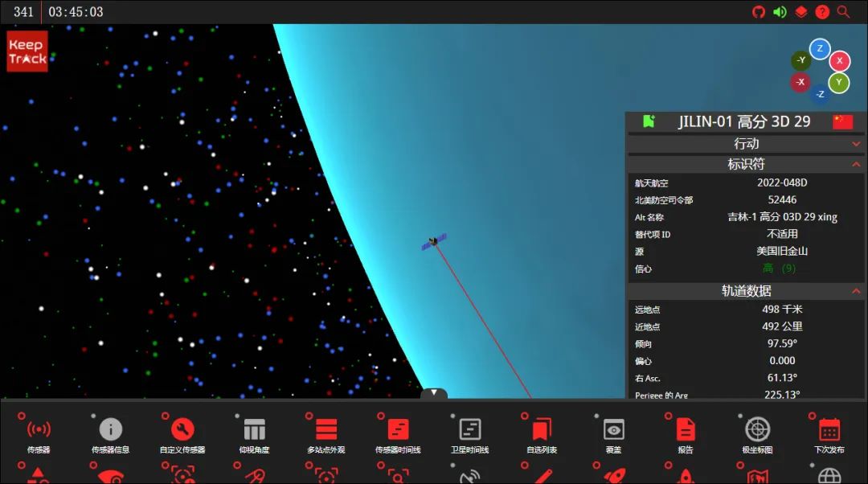This screenshot has width=868, height=484.
Task: Collapse the 标识符 section
Action: 746,164
